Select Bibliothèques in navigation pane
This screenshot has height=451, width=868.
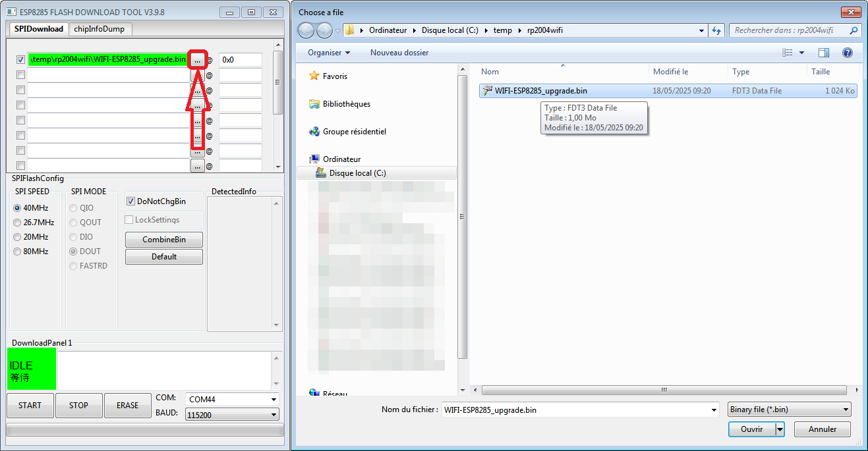346,104
